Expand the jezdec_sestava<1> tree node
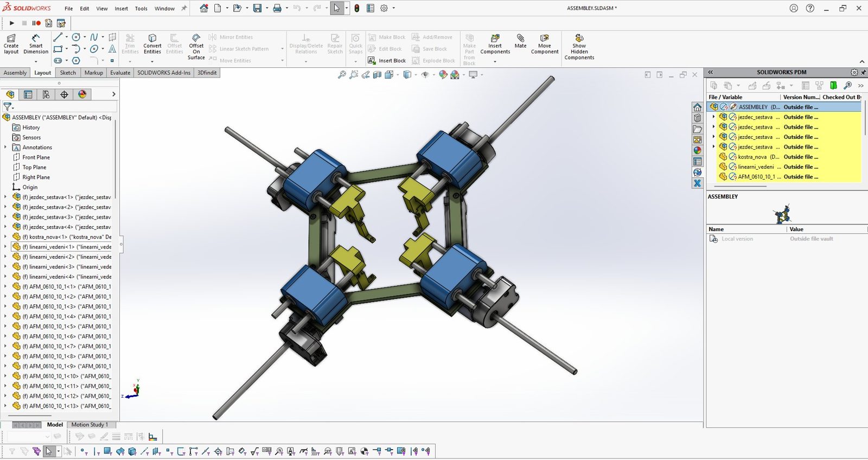868x460 pixels. [x=5, y=197]
